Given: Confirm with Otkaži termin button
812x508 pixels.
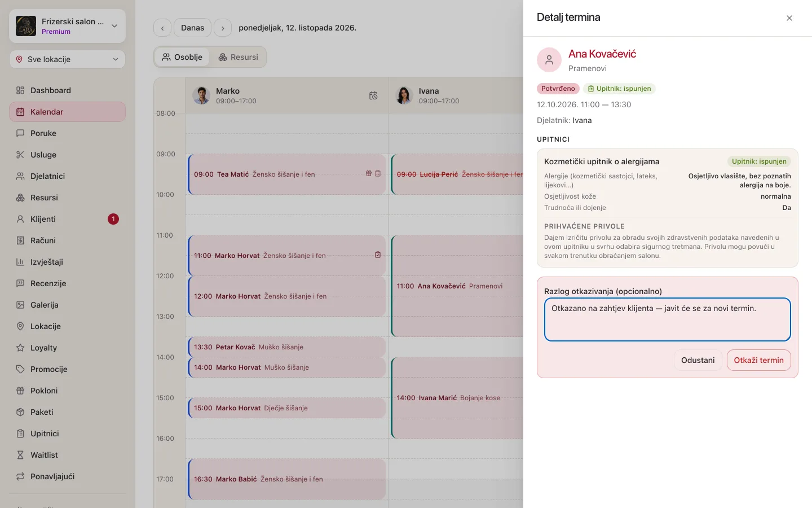Looking at the screenshot, I should click(x=758, y=360).
